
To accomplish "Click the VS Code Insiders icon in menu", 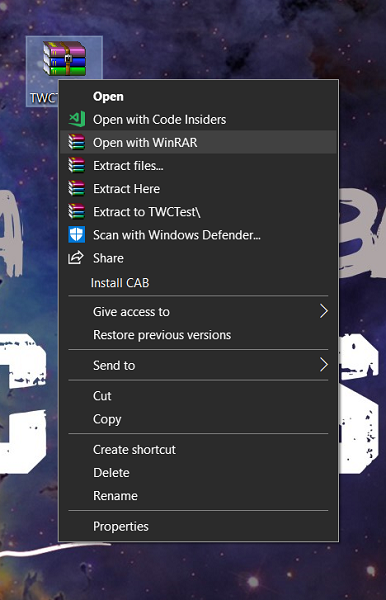I will (77, 119).
